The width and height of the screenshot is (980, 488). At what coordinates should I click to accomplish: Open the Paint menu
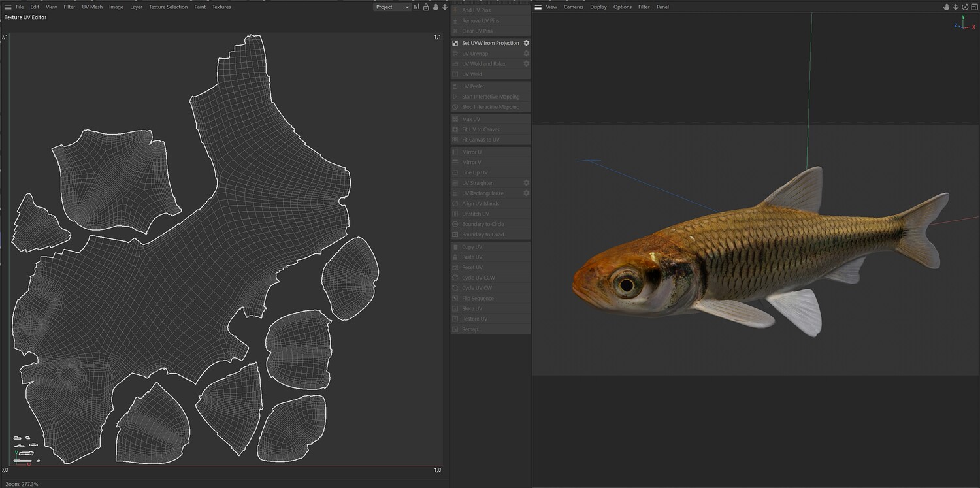[x=200, y=7]
